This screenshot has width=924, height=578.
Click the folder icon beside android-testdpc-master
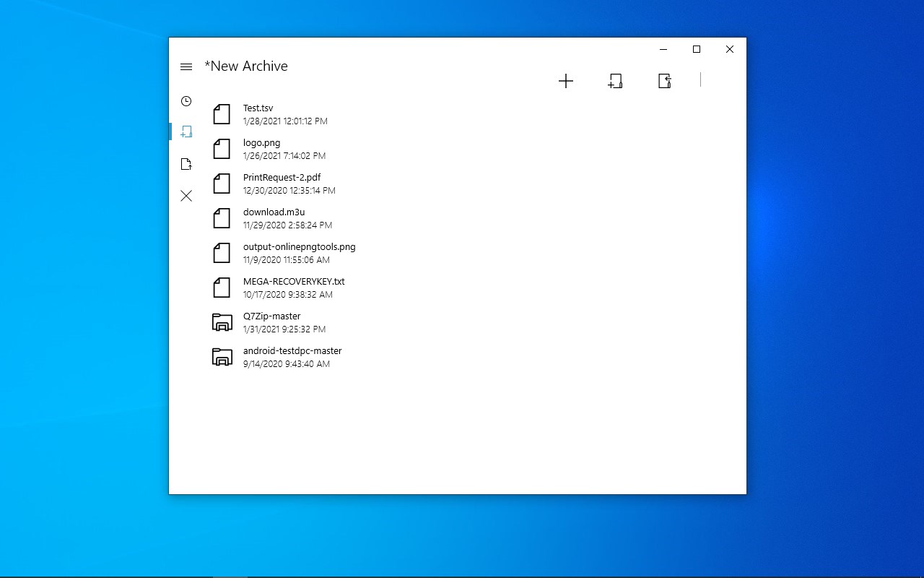(222, 357)
